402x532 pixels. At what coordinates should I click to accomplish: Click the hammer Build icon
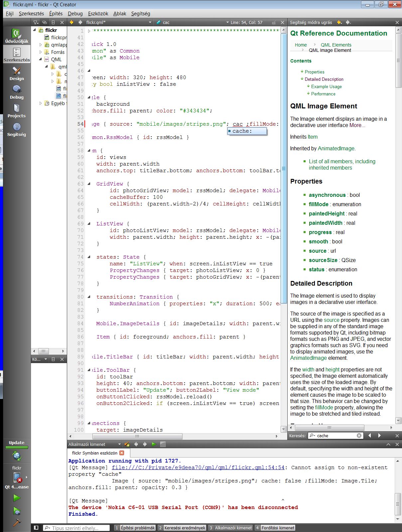17,523
